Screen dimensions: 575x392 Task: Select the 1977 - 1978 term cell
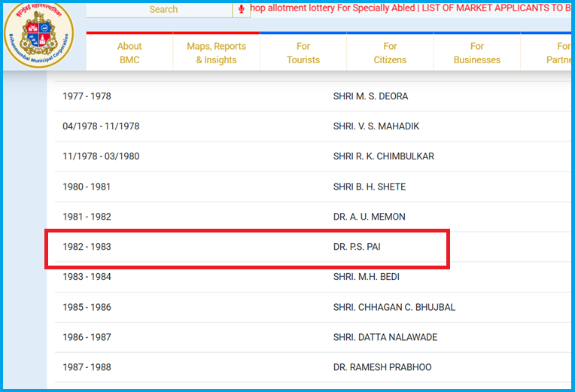tap(87, 96)
